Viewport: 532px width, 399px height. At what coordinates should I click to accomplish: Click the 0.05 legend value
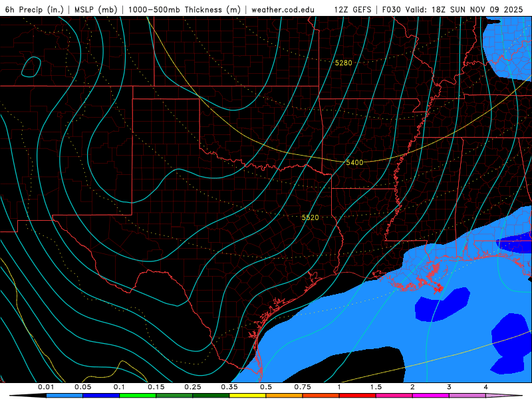[x=82, y=387]
